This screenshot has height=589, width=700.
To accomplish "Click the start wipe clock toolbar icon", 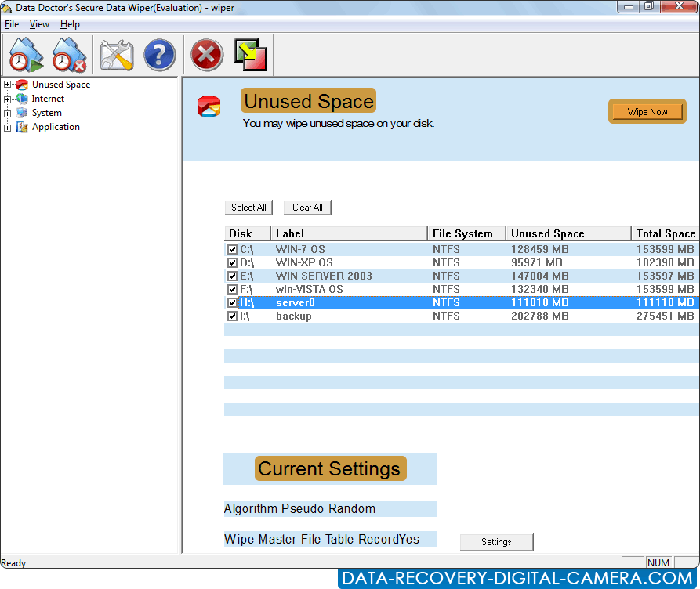I will tap(26, 56).
